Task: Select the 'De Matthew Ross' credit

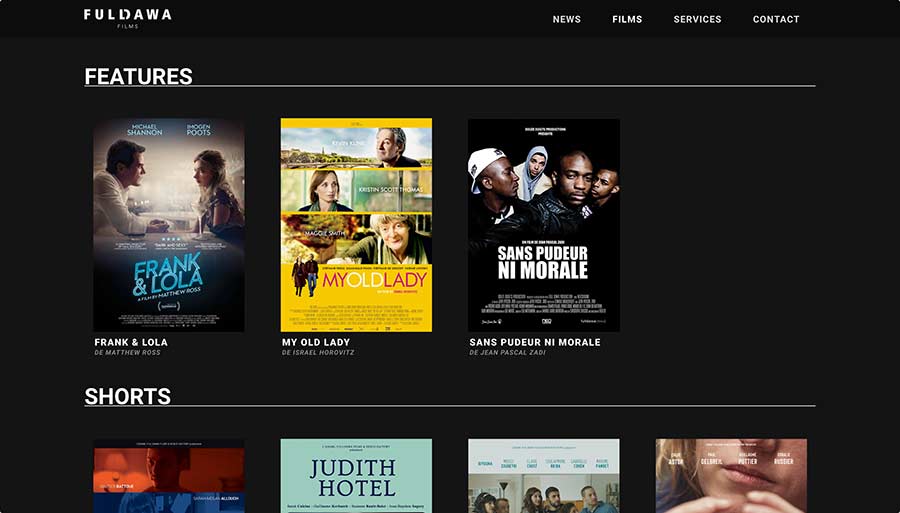Action: 127,352
